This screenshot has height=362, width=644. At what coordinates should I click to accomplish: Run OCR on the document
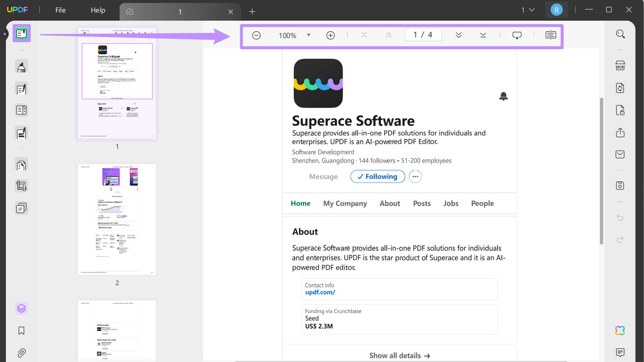click(620, 65)
